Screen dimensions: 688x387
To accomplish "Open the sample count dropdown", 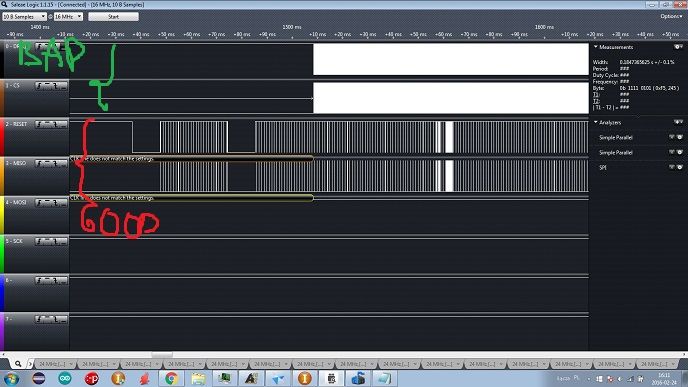I will coord(24,17).
